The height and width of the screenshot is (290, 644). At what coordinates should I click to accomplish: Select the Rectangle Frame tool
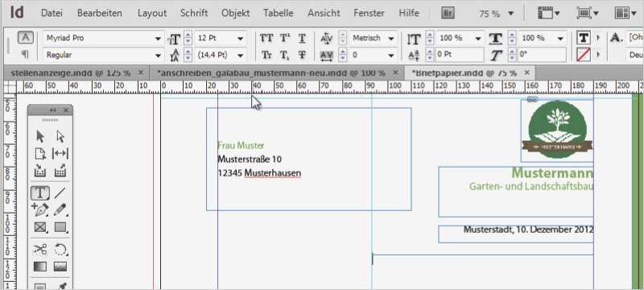pyautogui.click(x=39, y=226)
